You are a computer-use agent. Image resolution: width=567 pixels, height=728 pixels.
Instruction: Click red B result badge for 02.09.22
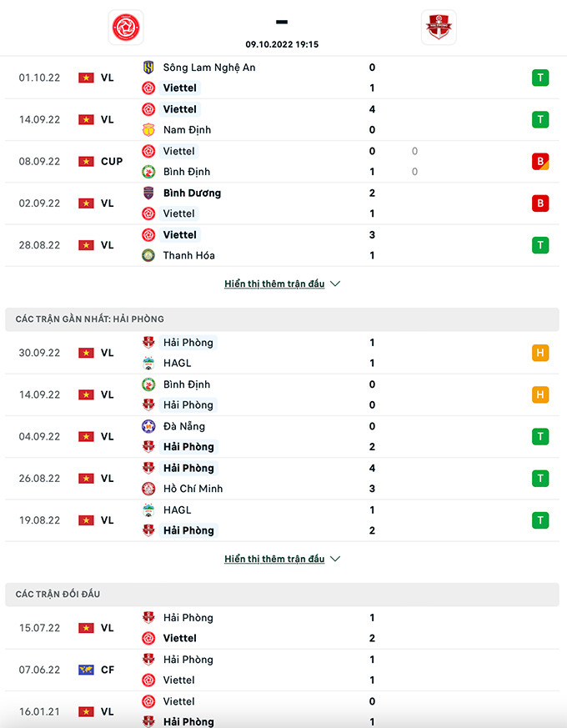(x=539, y=203)
